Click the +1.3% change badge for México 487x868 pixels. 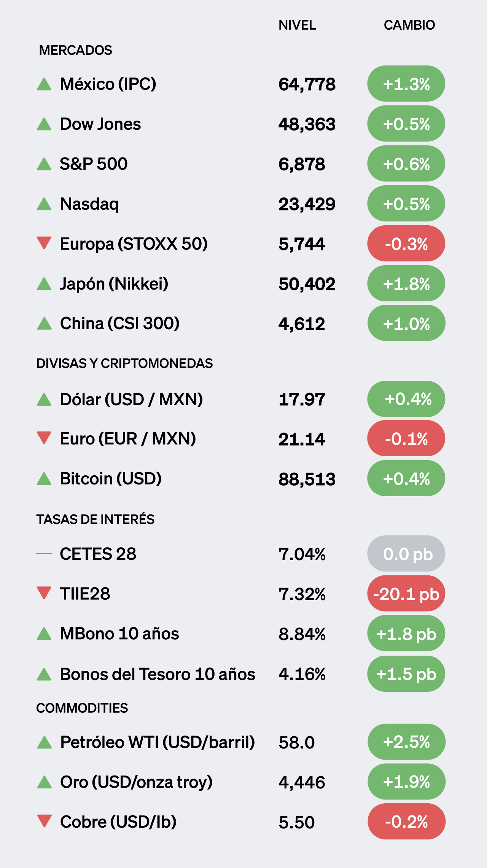tap(406, 84)
